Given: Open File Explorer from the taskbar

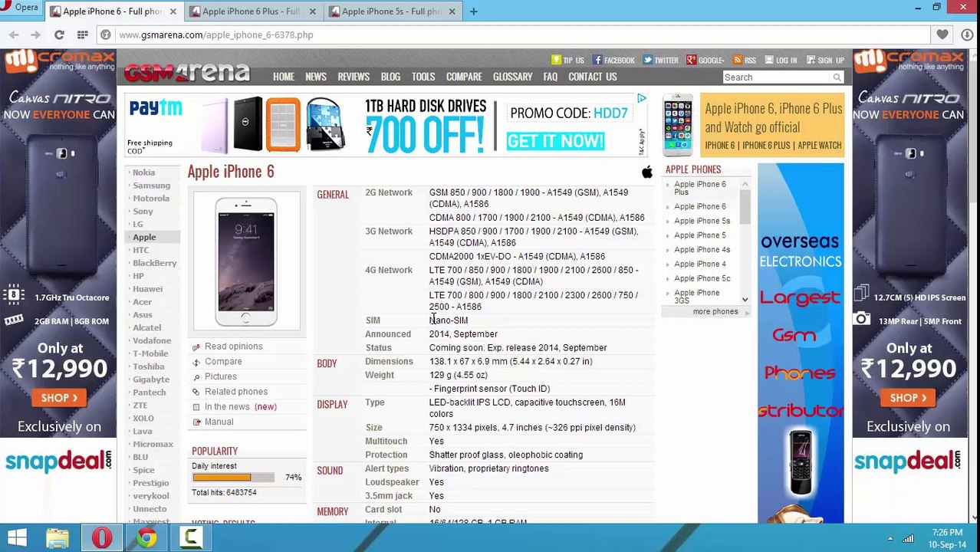Looking at the screenshot, I should pos(58,538).
